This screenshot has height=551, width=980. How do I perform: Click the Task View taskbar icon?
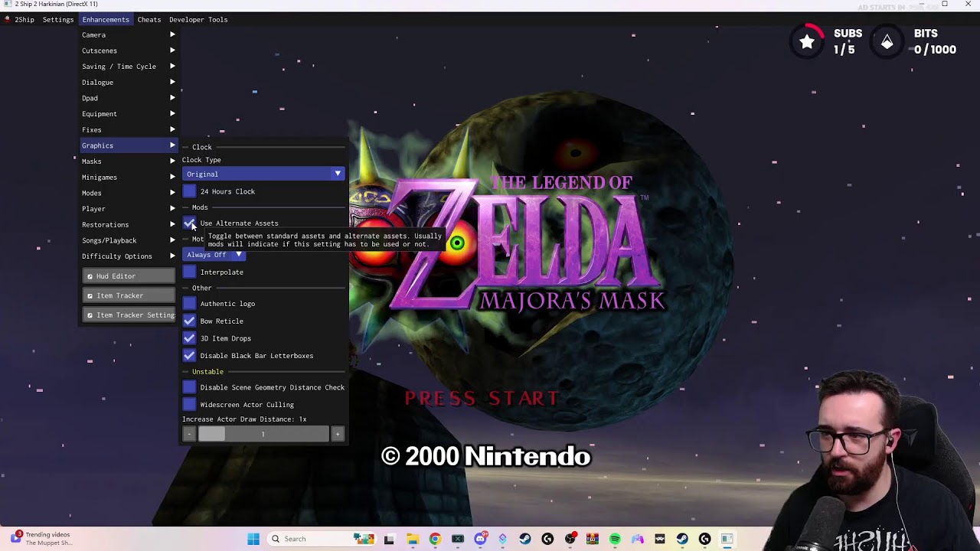point(389,539)
